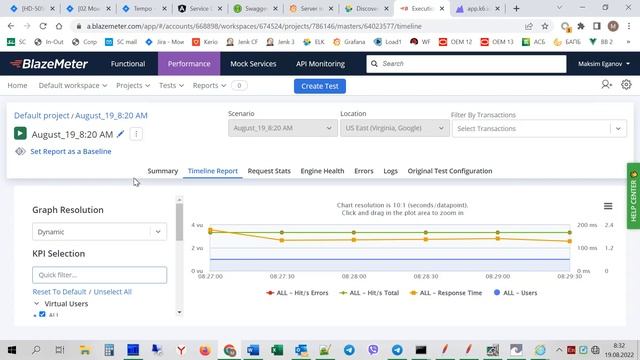Open the ELK bookmark
The height and width of the screenshot is (360, 640).
coord(314,42)
